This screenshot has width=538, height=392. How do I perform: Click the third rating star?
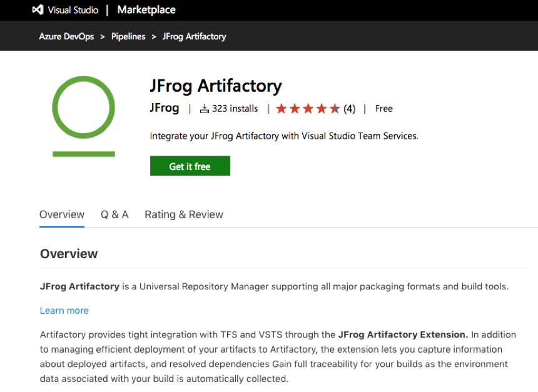[x=308, y=109]
